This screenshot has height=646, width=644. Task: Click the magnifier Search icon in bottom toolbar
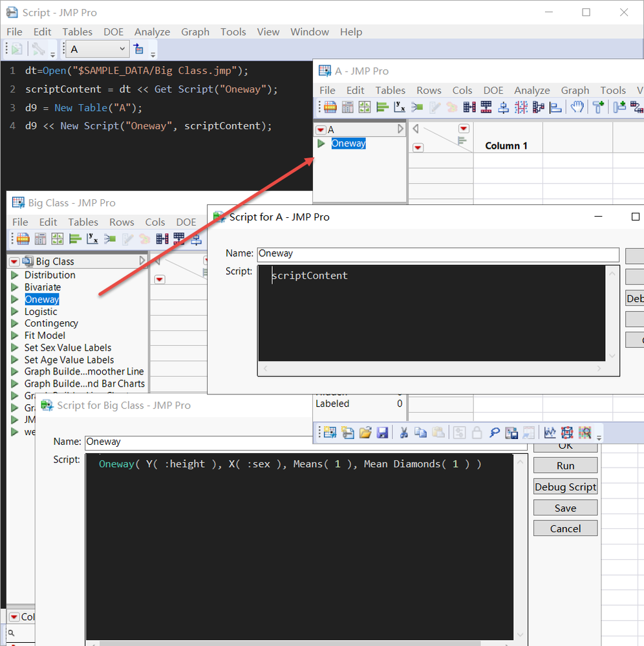(494, 433)
